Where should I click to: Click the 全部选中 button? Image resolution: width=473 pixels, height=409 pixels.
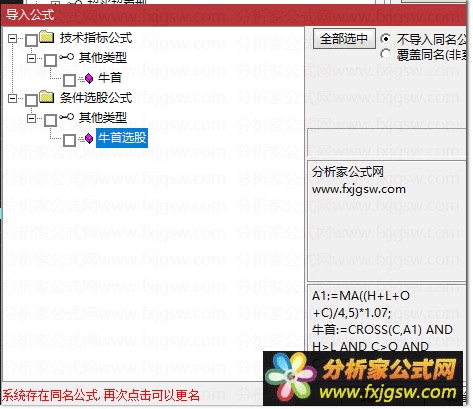click(x=344, y=39)
